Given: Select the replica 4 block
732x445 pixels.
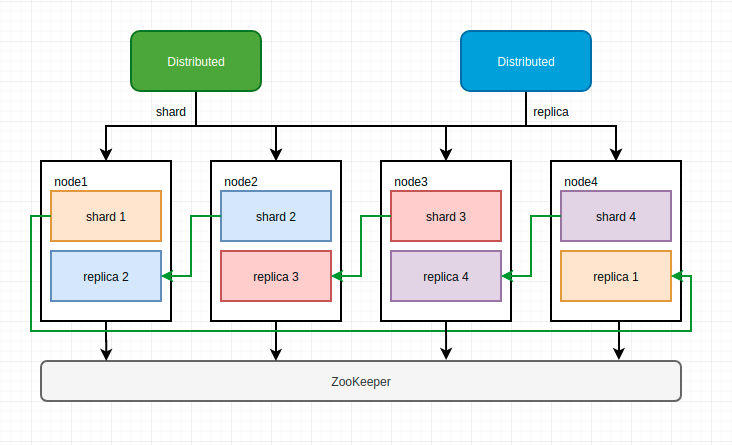Looking at the screenshot, I should click(x=446, y=276).
